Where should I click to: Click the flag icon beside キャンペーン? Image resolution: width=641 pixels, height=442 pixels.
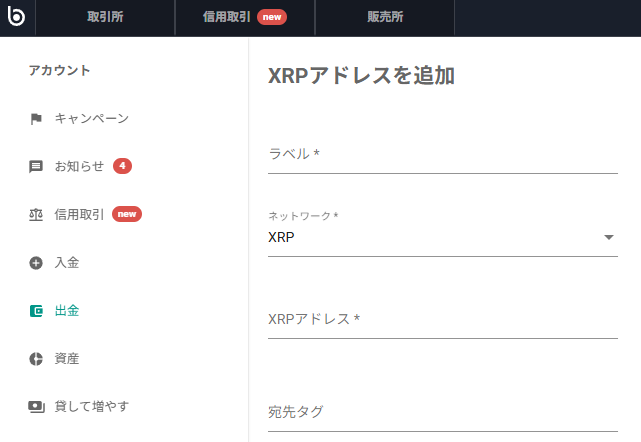pos(36,119)
